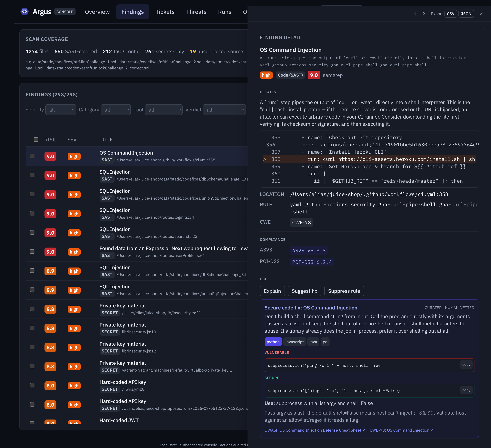Open the Category filter dropdown

[x=116, y=110]
